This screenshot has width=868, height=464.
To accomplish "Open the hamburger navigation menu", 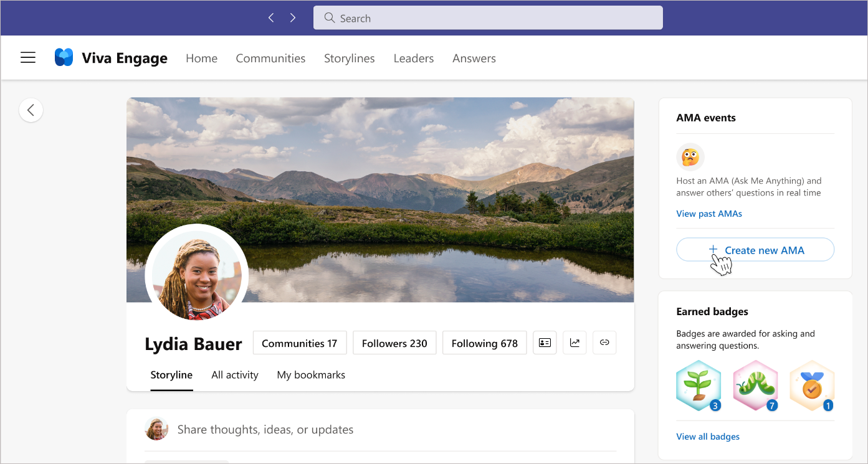I will (28, 58).
